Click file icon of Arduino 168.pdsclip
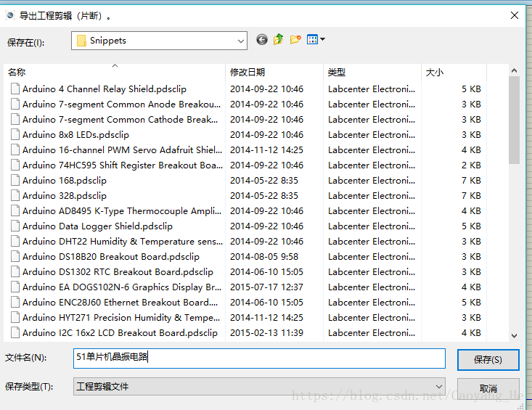Image resolution: width=532 pixels, height=410 pixels. (x=15, y=180)
